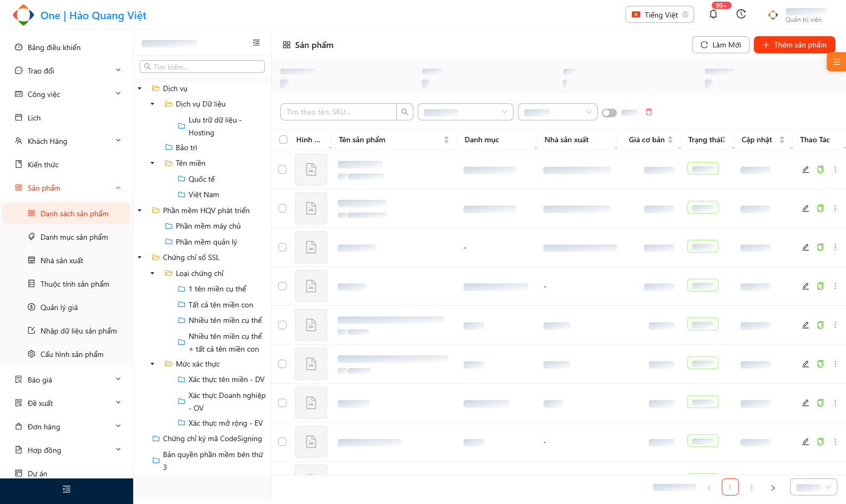This screenshot has height=504, width=846.
Task: Open Quản lý giá submenu item
Action: point(67,307)
